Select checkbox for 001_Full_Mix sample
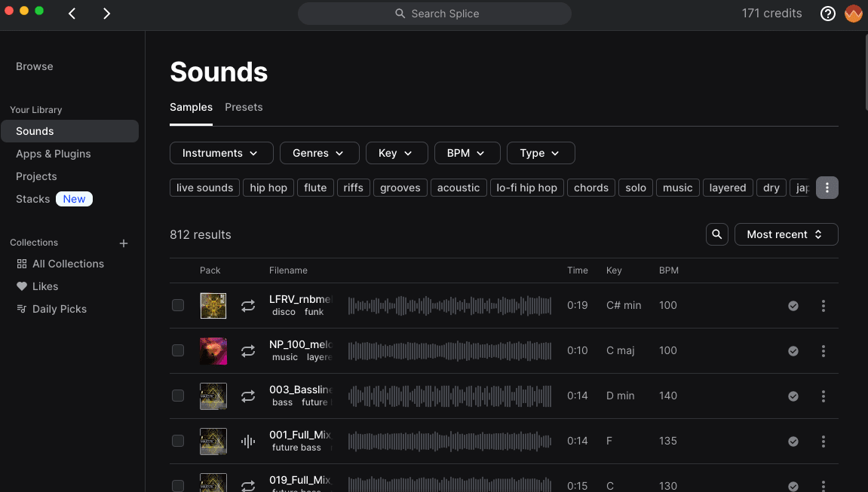Image resolution: width=868 pixels, height=492 pixels. pos(178,441)
